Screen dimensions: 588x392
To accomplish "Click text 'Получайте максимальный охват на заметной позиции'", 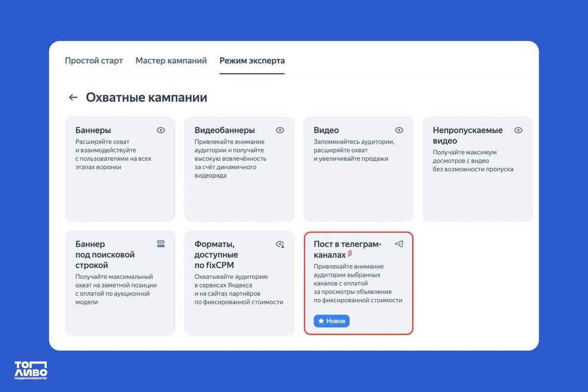I will point(116,281).
